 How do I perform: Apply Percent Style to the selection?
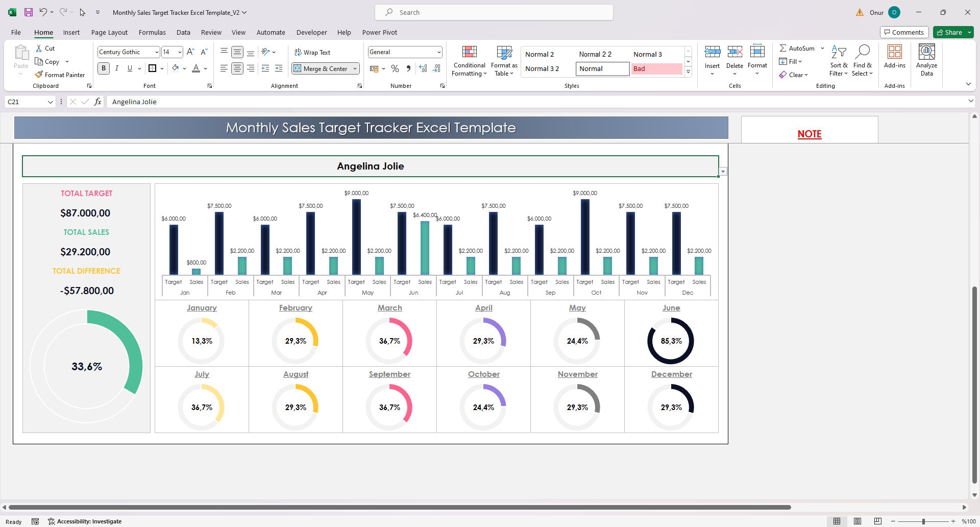pyautogui.click(x=395, y=68)
